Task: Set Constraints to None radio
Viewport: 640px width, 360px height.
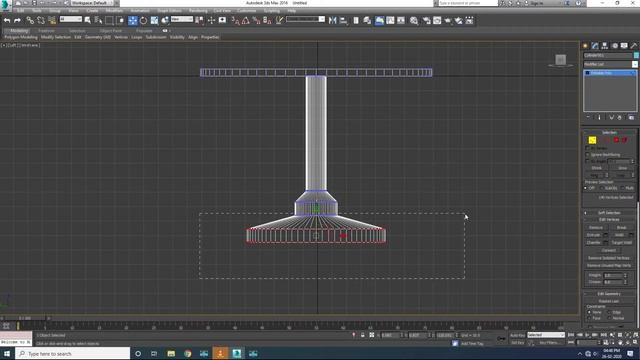Action: 589,312
